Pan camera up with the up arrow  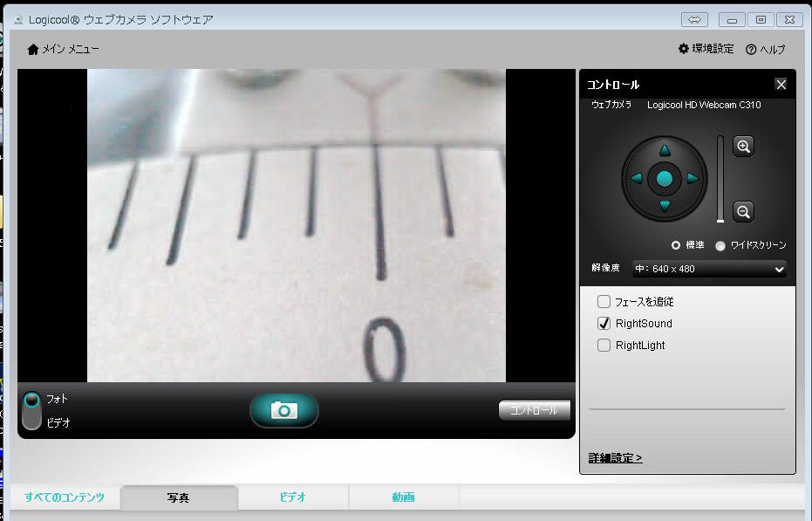[665, 150]
